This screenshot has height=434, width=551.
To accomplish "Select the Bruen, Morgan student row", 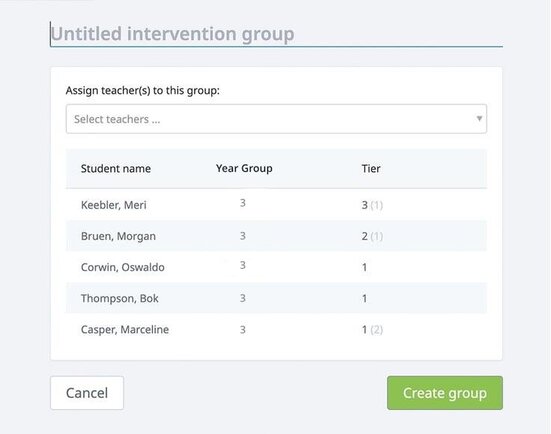I will (276, 236).
